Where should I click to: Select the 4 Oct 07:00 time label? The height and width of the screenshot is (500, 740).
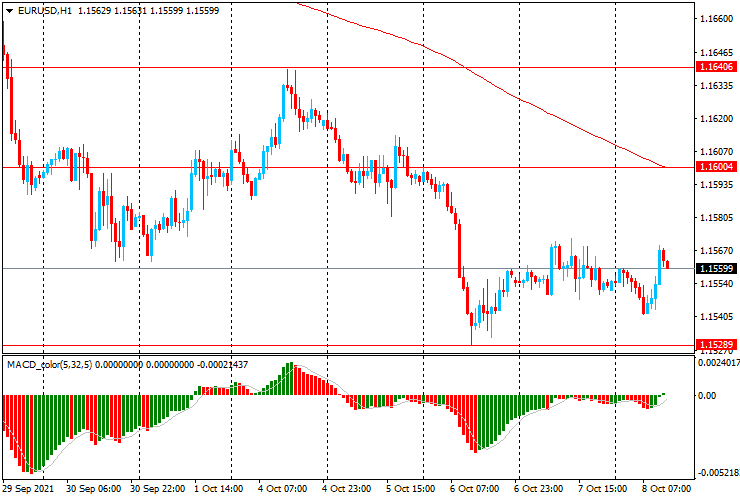tap(282, 488)
